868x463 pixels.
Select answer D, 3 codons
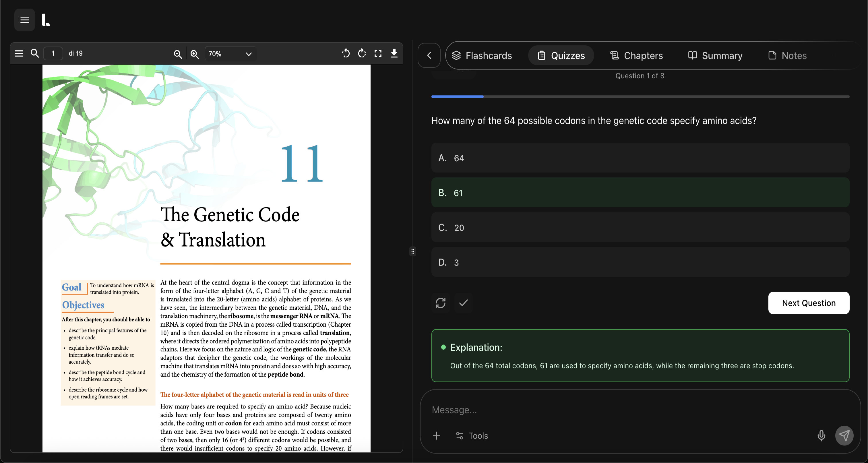pyautogui.click(x=640, y=262)
